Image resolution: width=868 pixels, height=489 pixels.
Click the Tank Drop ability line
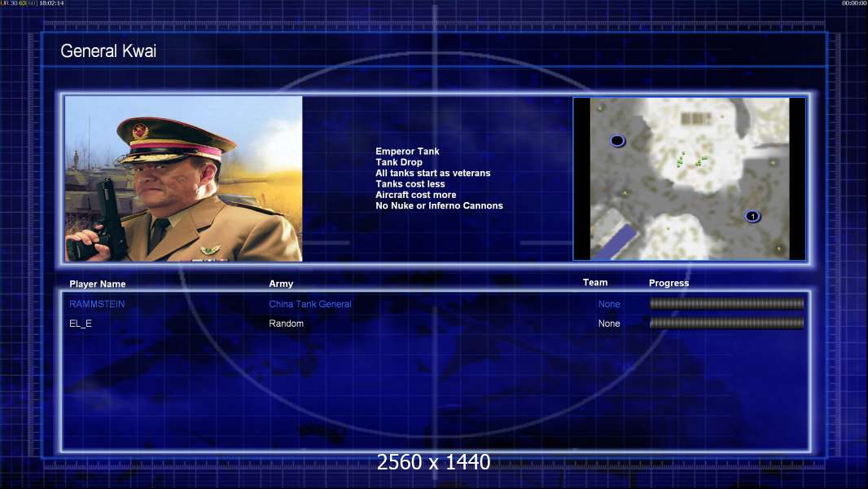398,162
